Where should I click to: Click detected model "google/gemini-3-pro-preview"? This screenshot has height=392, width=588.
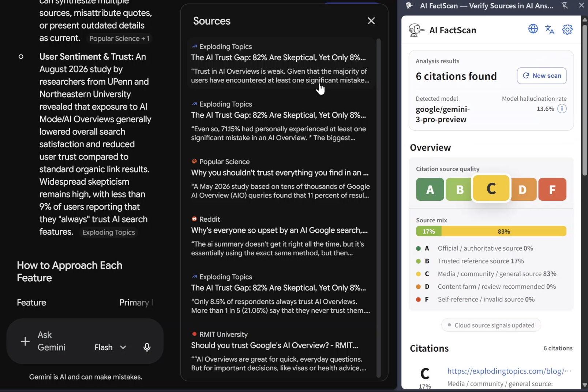click(443, 114)
